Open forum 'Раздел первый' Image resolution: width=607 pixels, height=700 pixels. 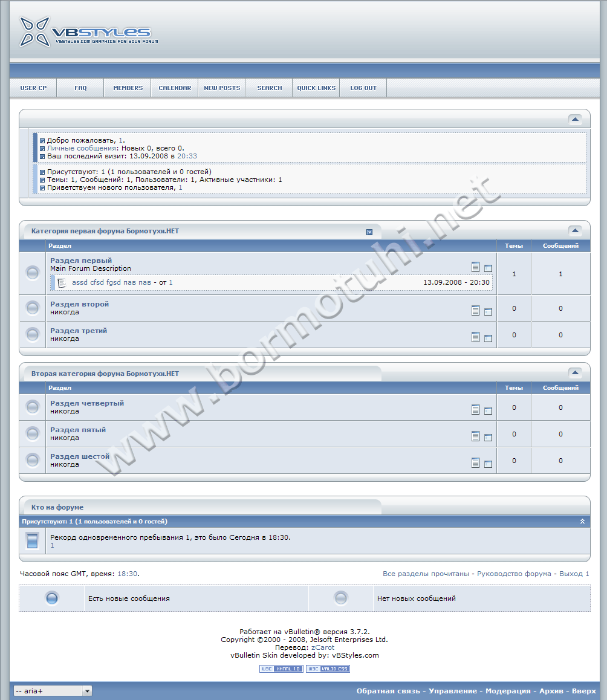coord(81,261)
